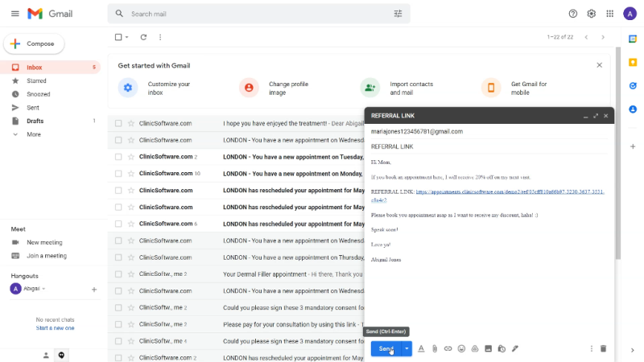
Task: Expand the More item in left sidebar
Action: click(x=34, y=134)
